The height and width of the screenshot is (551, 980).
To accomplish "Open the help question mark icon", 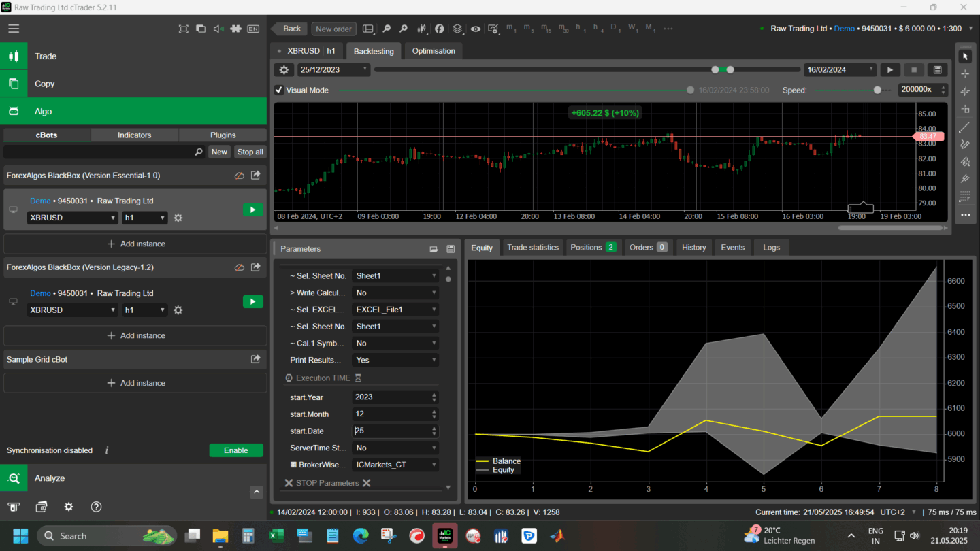I will coord(96,507).
